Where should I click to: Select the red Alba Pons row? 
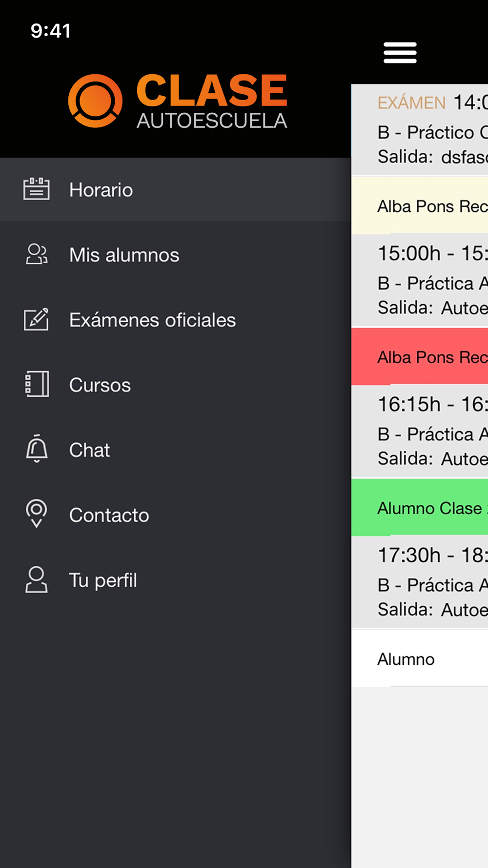point(420,356)
